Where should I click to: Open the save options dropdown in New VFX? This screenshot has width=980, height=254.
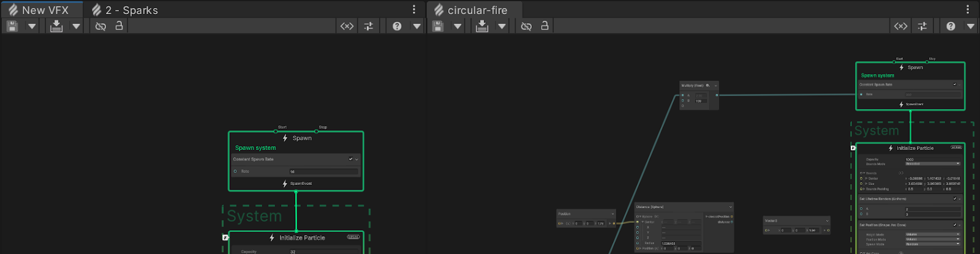(32, 26)
